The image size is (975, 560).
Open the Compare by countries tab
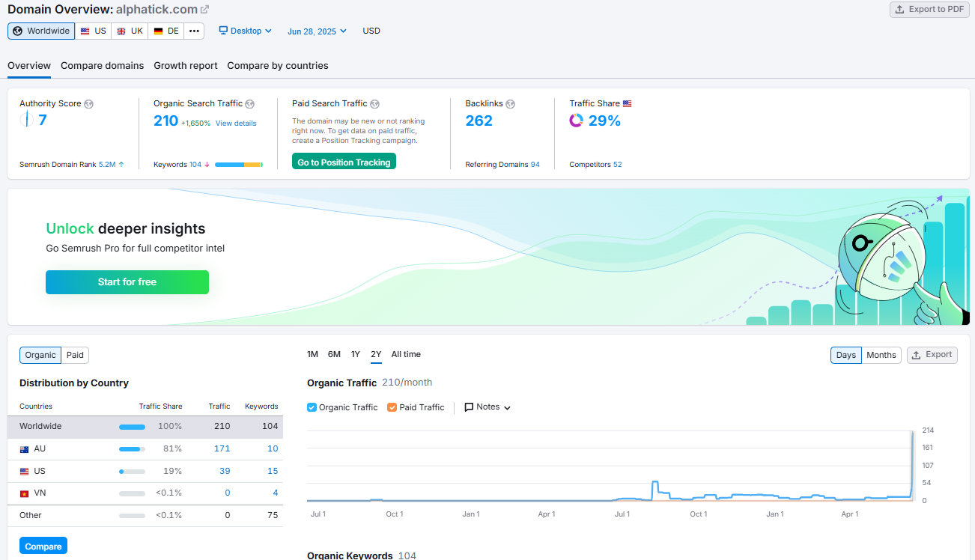[x=278, y=66]
